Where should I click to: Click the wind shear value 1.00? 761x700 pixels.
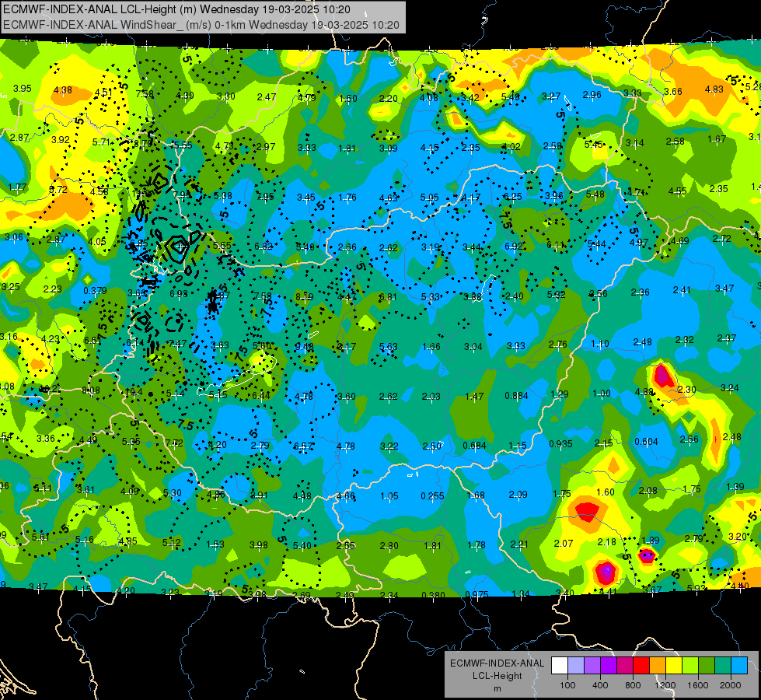[602, 394]
